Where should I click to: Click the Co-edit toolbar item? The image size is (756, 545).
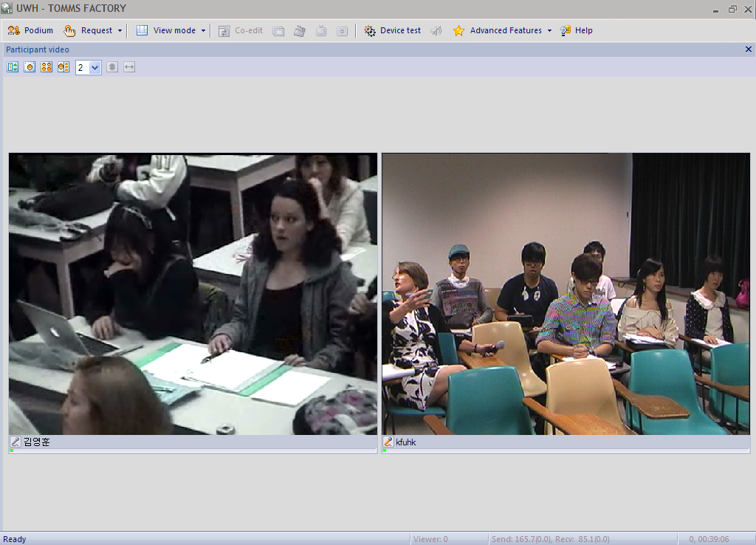click(241, 30)
